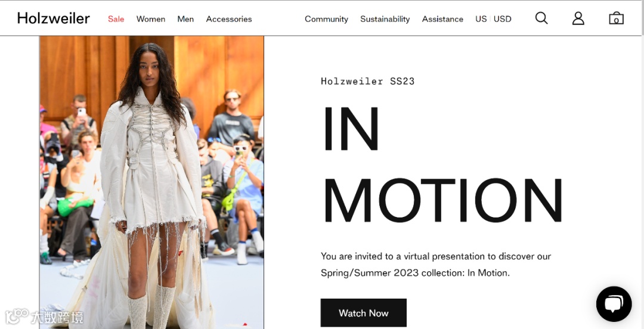644x329 pixels.
Task: Click the Watch Now button
Action: (364, 313)
